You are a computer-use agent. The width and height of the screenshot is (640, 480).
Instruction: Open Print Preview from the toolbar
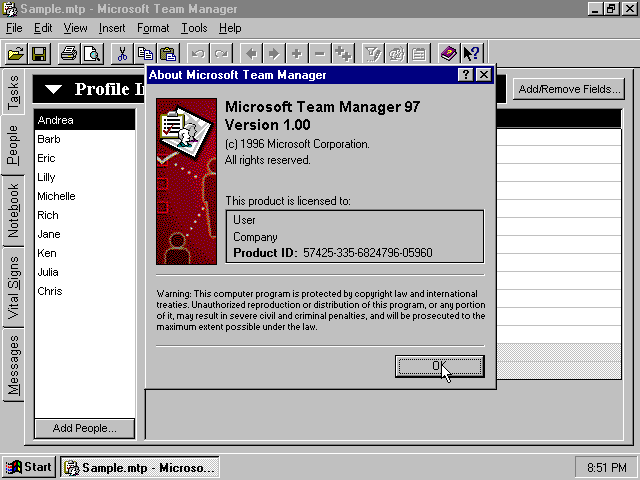click(92, 53)
